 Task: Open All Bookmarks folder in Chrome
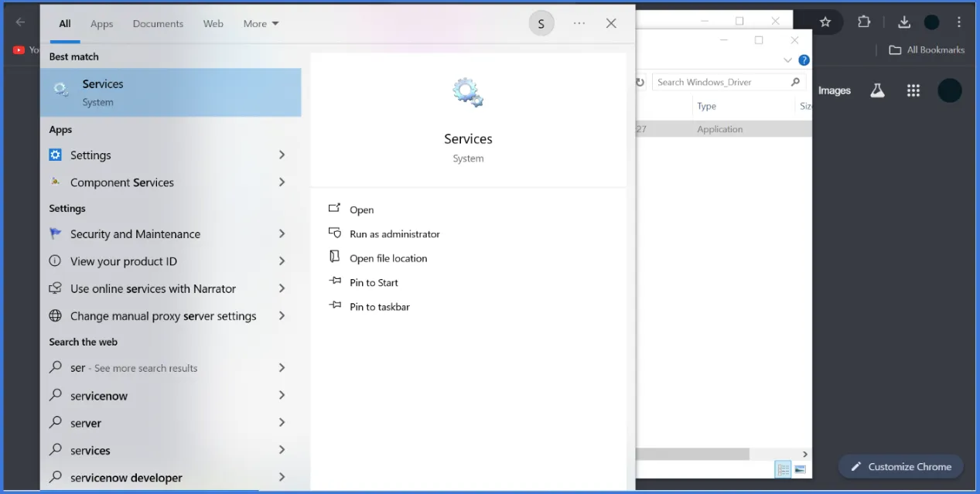tap(927, 49)
